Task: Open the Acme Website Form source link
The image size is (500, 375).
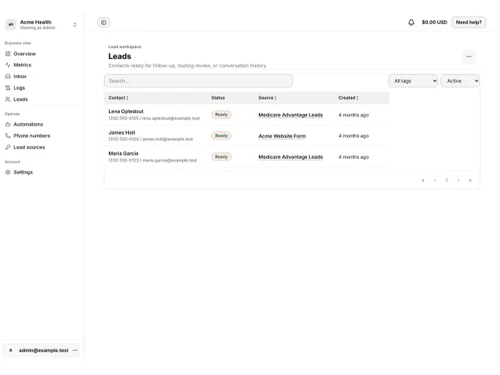Action: click(x=282, y=136)
